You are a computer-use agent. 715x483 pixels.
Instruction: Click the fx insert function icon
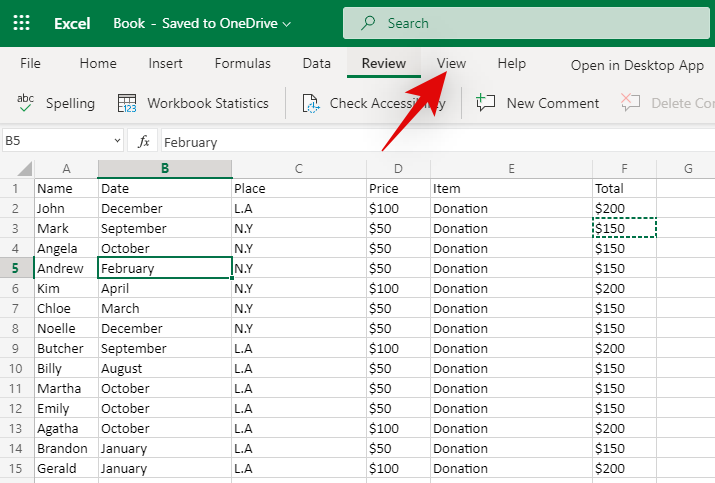point(144,142)
